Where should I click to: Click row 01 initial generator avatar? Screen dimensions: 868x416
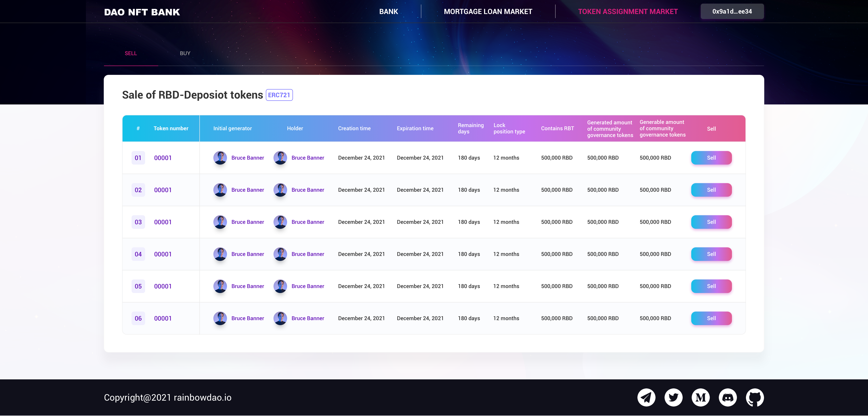(x=220, y=158)
